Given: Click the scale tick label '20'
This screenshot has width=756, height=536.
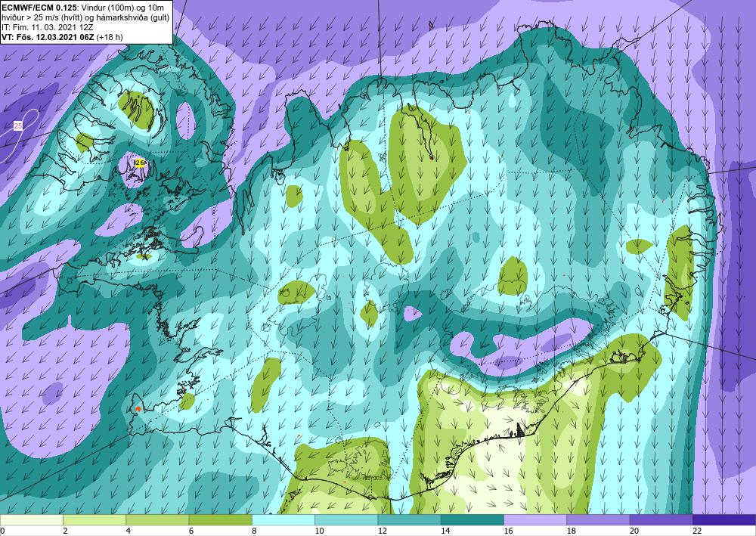Looking at the screenshot, I should (x=634, y=531).
